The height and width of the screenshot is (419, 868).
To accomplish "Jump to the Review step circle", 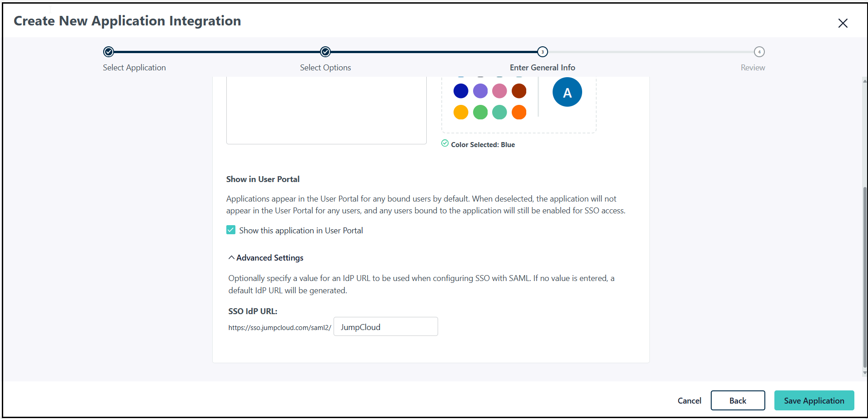I will click(759, 52).
